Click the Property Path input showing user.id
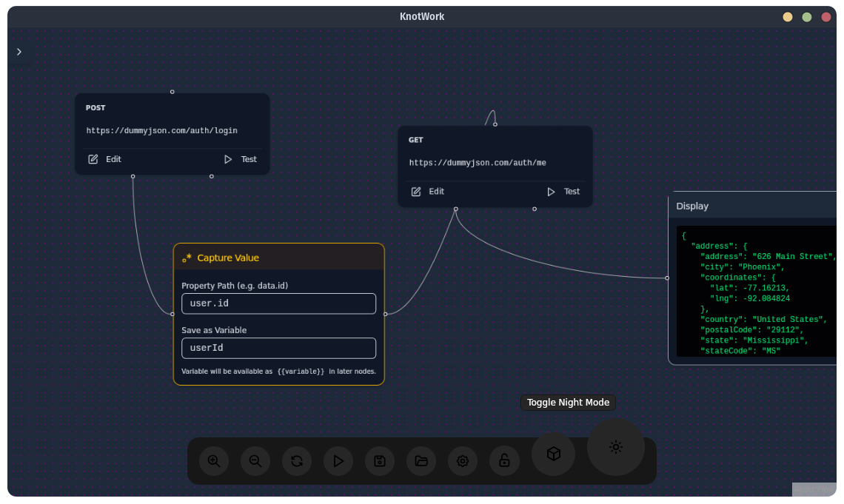 point(278,303)
